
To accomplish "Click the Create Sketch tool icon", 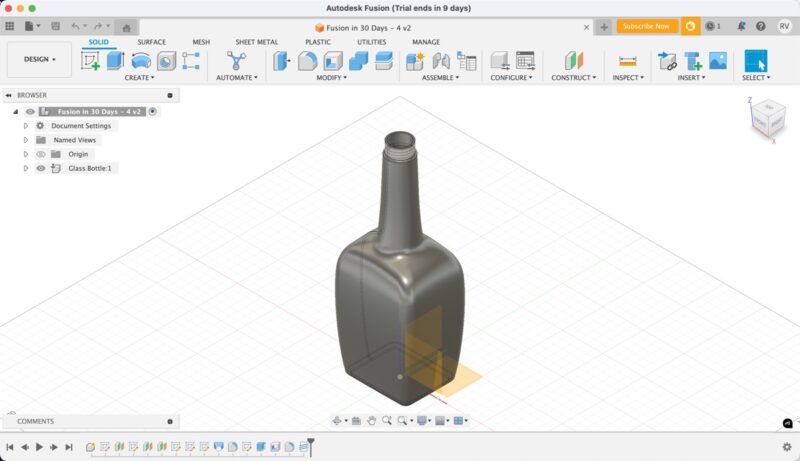I will 90,61.
